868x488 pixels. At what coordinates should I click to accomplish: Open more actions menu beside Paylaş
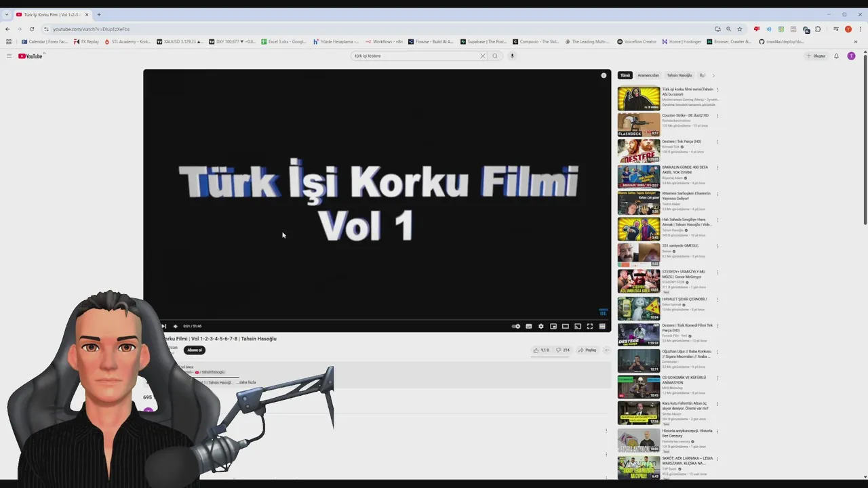[x=606, y=350]
